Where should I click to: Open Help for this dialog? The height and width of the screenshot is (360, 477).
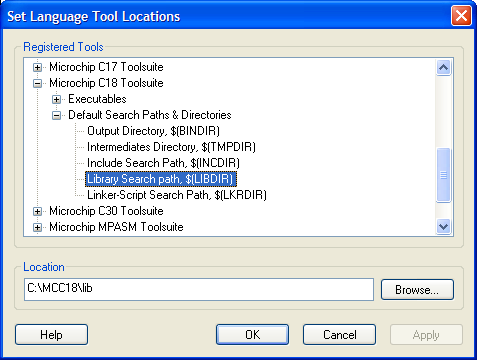(x=51, y=335)
